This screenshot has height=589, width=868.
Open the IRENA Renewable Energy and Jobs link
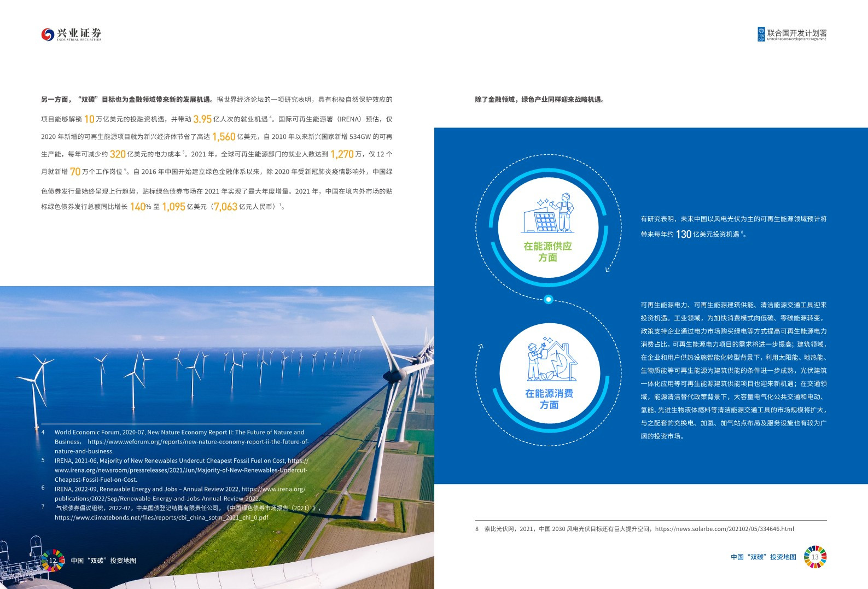180,494
